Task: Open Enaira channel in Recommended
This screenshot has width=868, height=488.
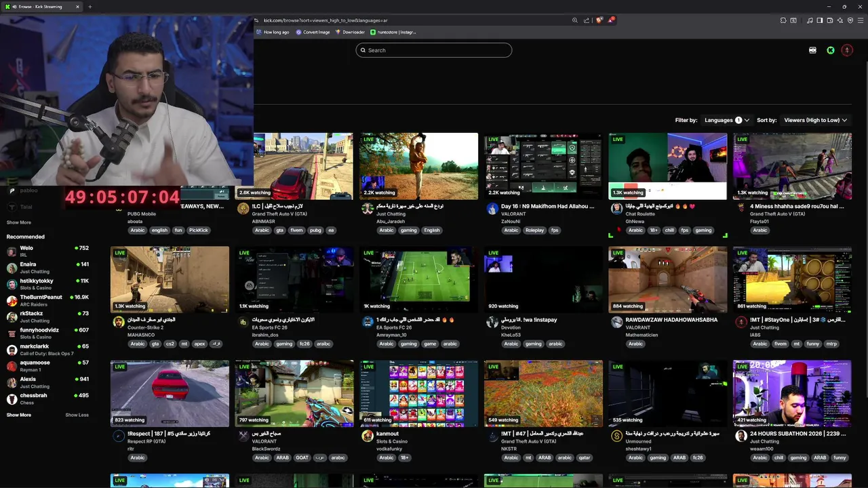Action: point(47,267)
